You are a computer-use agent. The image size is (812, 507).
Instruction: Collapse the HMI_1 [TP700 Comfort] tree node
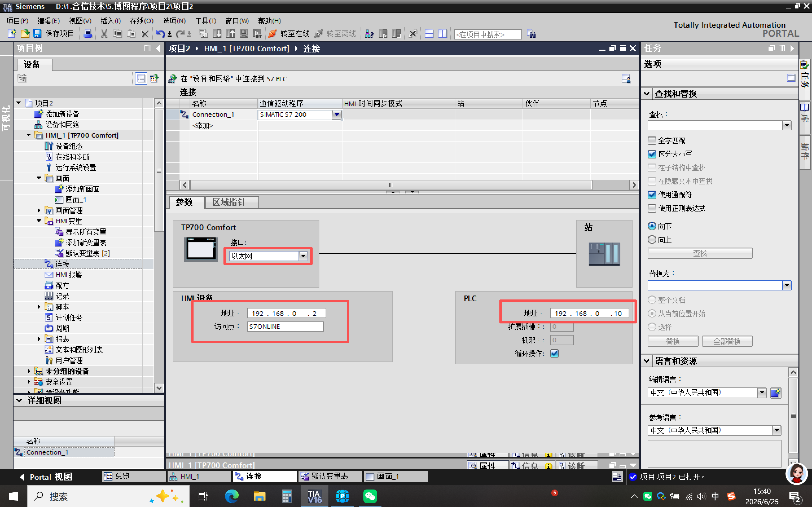29,135
